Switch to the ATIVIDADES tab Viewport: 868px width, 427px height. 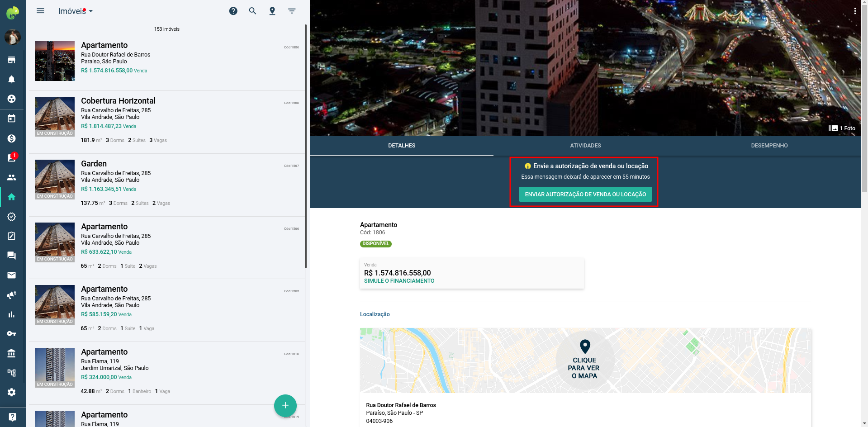(x=585, y=146)
